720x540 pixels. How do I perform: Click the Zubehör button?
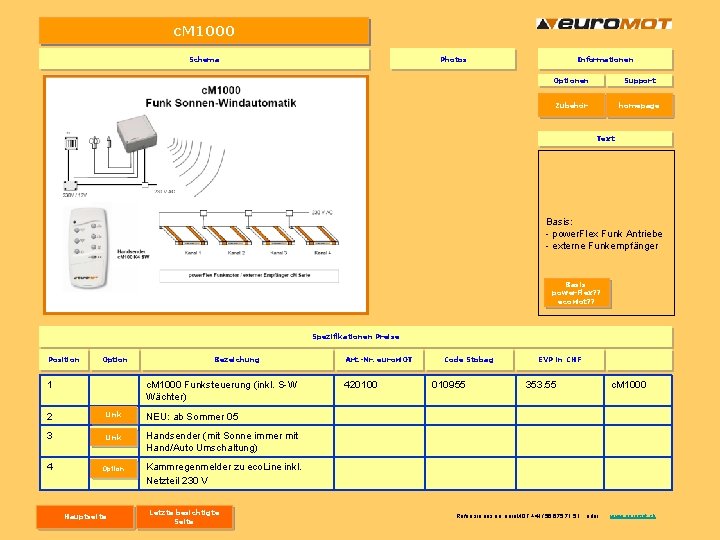[571, 105]
